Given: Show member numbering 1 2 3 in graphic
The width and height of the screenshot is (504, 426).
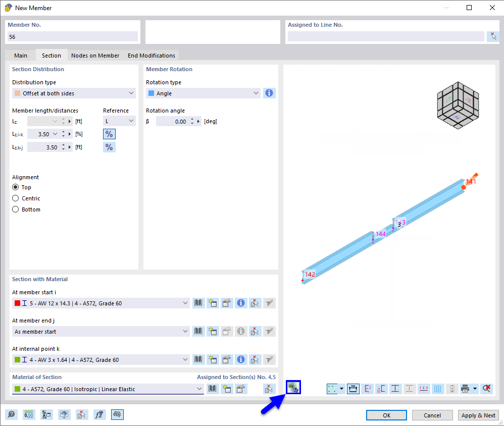Looking at the screenshot, I should pos(423,389).
